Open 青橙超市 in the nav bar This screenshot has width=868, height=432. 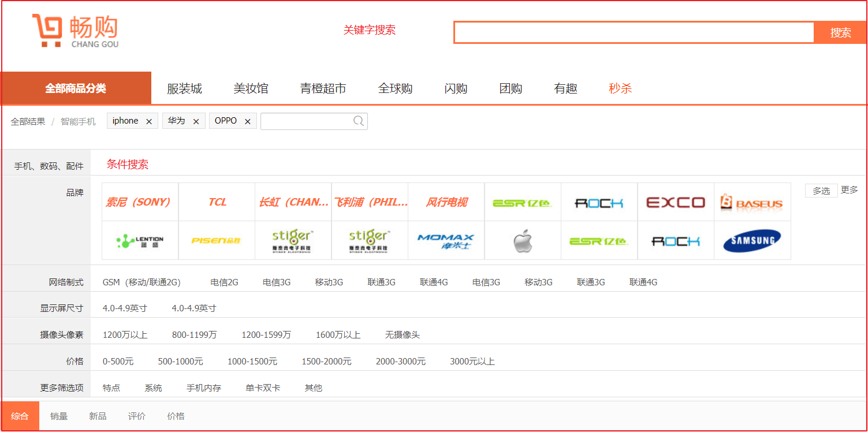(x=323, y=88)
